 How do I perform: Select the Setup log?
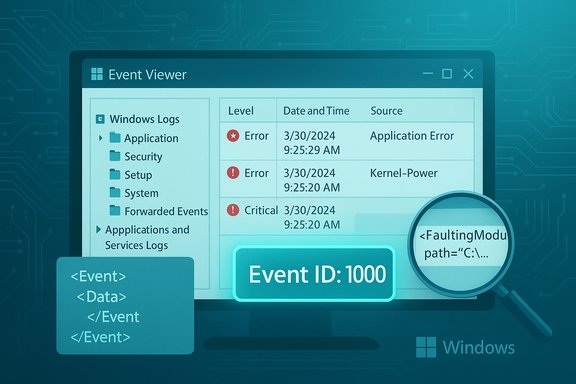click(x=138, y=175)
